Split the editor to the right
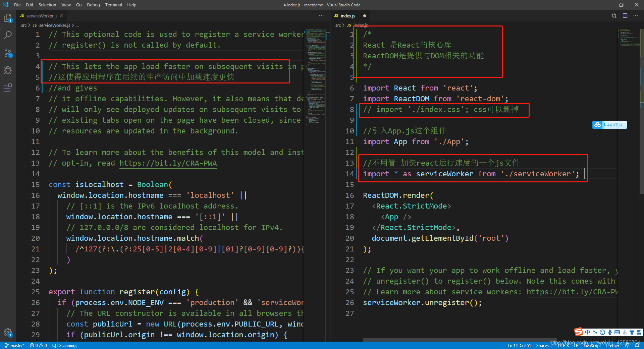The height and width of the screenshot is (349, 644). 625,16
